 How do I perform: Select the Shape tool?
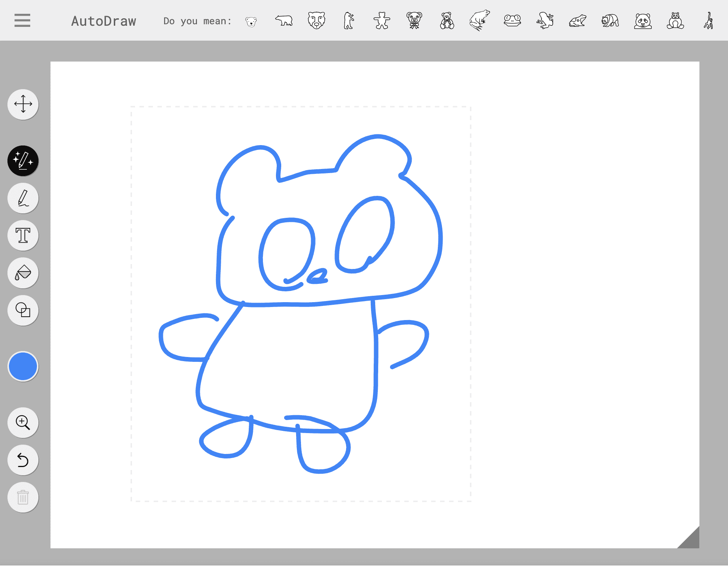tap(23, 310)
